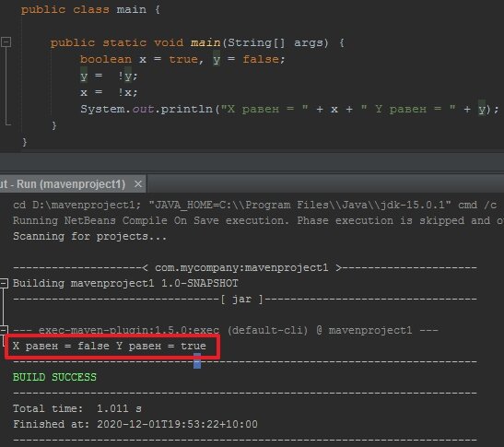The image size is (504, 447).
Task: Click the '[ jar ]' separator line
Action: pos(245,300)
